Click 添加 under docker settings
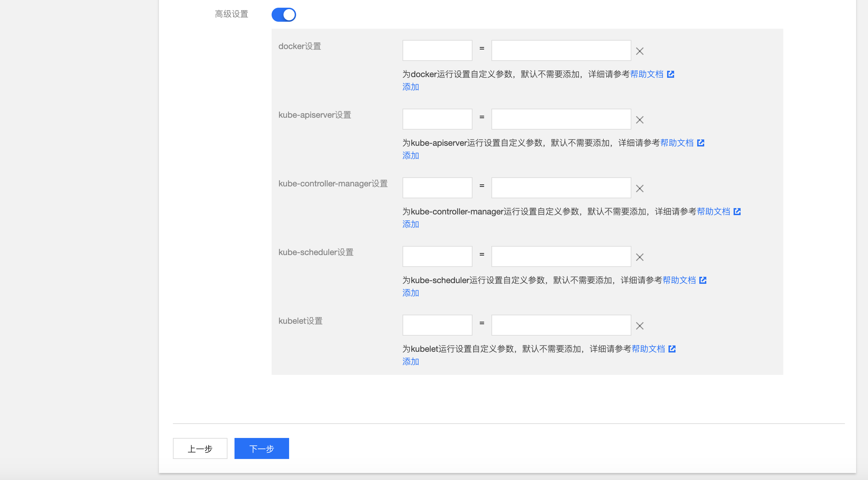The image size is (868, 480). [x=411, y=87]
